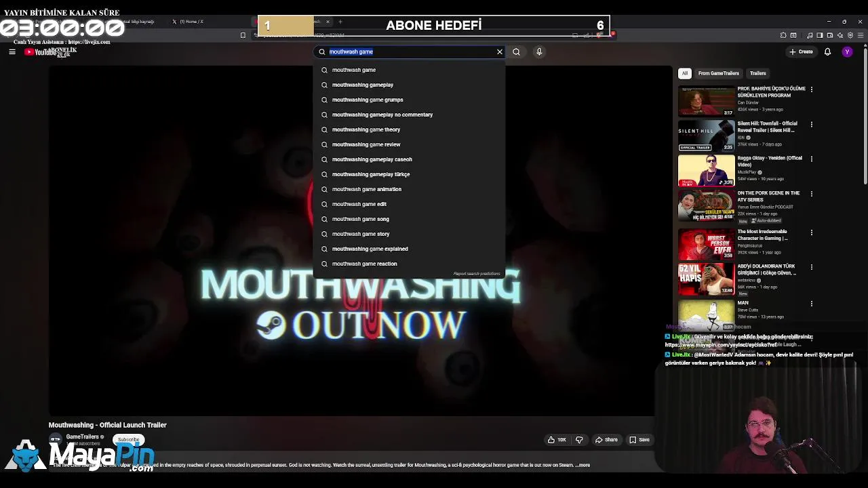Viewport: 868px width, 488px height.
Task: Choose suggestion 'mouthwashing gameplay no commentary'
Action: tap(409, 115)
